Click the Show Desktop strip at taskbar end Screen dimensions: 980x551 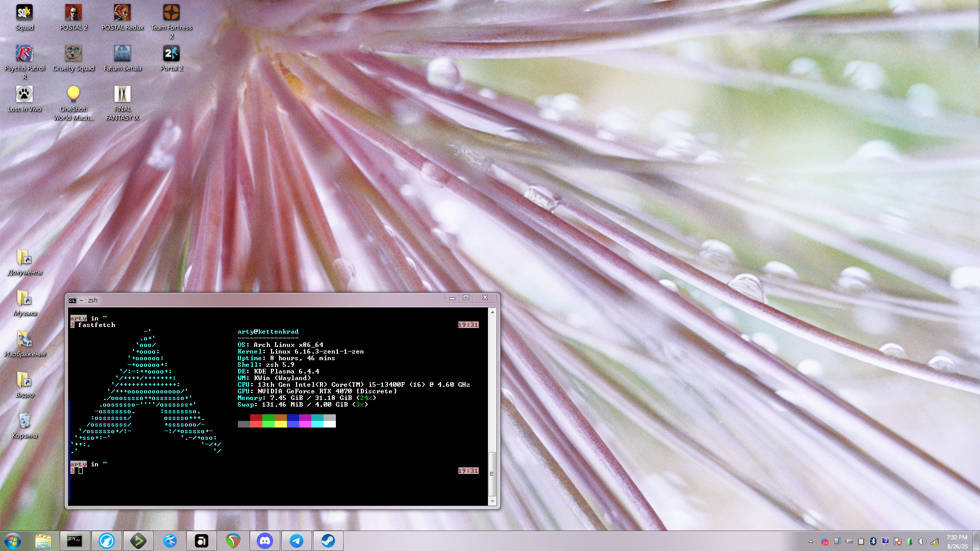coord(976,541)
